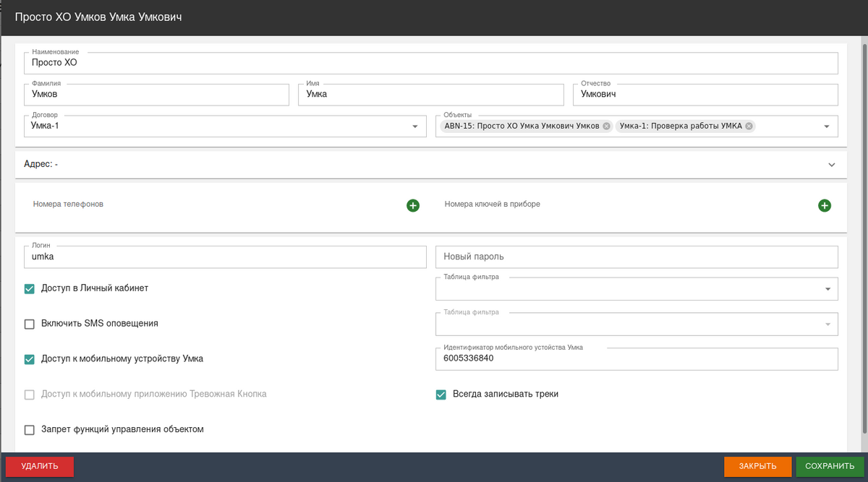Focus the Новый пароль field
Screen dimensions: 868x482
click(x=637, y=257)
